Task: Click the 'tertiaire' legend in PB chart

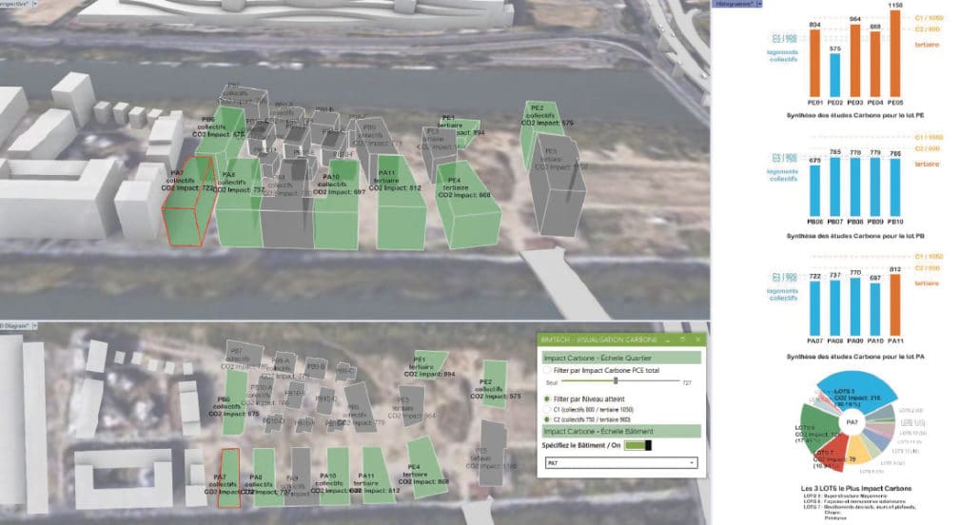Action: [927, 164]
